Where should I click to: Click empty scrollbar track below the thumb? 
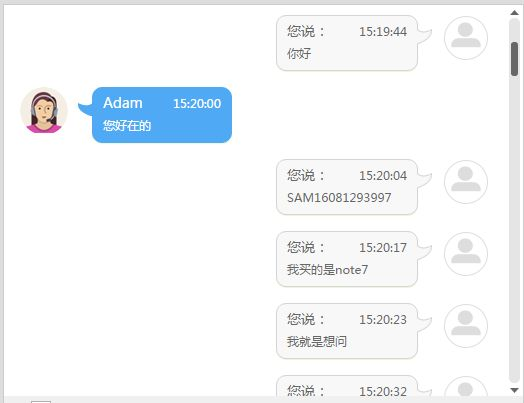coord(514,227)
